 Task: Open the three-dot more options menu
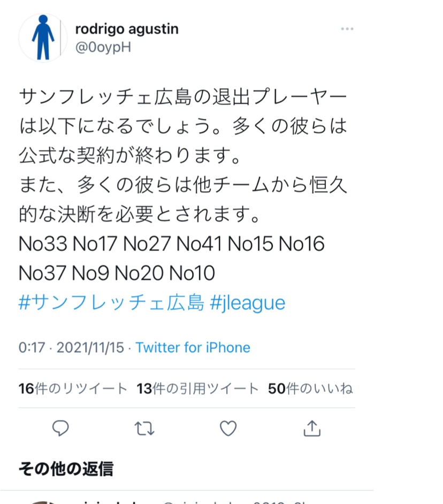pyautogui.click(x=347, y=29)
